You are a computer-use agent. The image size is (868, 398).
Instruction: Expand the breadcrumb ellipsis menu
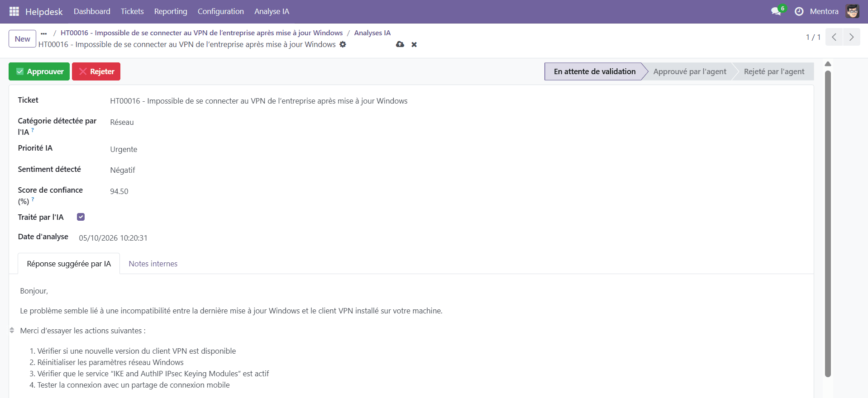pos(43,33)
